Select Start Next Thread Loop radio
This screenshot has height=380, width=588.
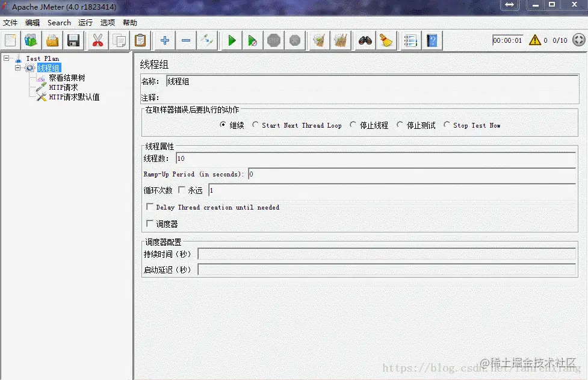pyautogui.click(x=255, y=125)
